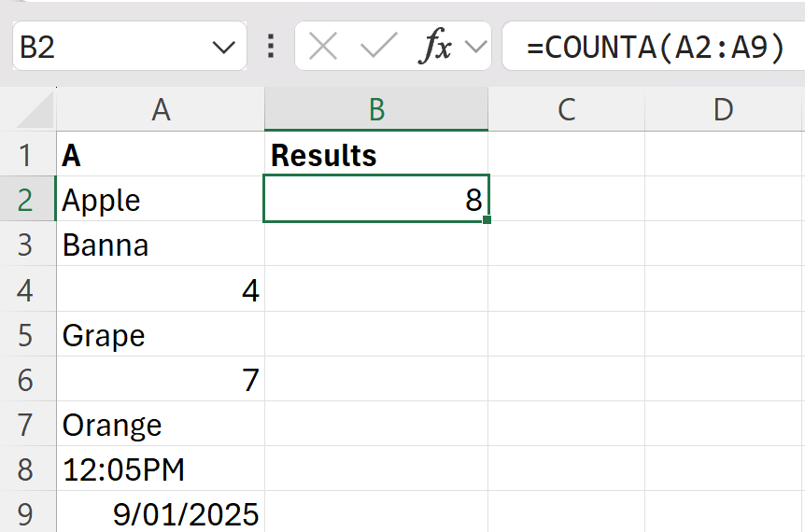
Task: Click the Results header cell
Action: pyautogui.click(x=376, y=155)
